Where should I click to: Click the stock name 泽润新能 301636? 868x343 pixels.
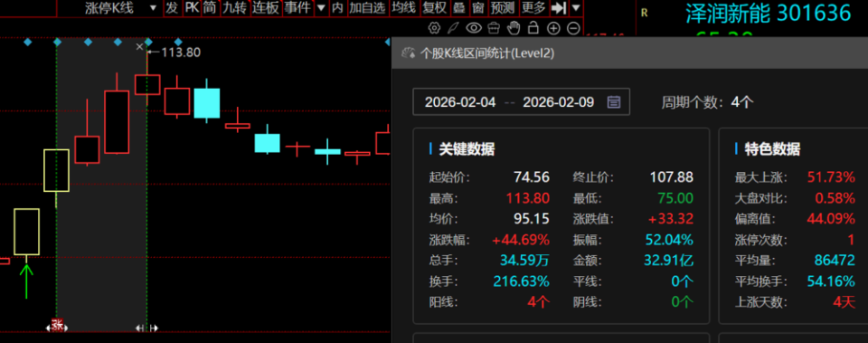pyautogui.click(x=768, y=14)
